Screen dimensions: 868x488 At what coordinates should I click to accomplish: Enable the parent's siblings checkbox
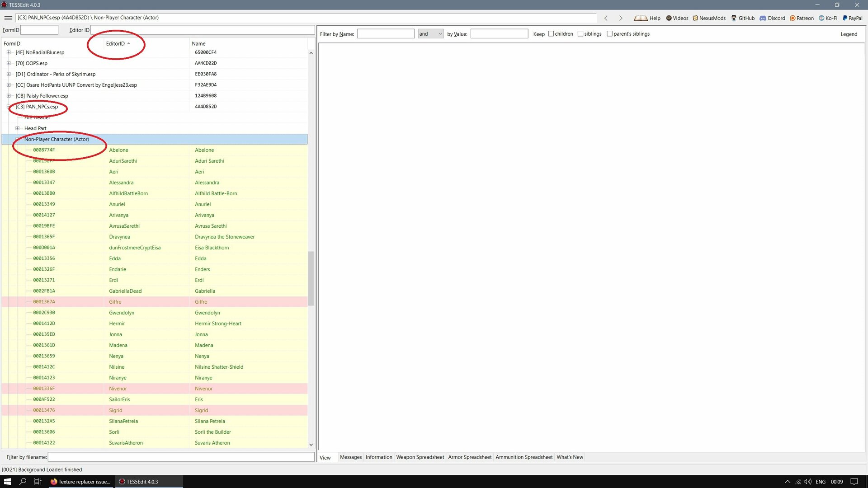point(609,33)
